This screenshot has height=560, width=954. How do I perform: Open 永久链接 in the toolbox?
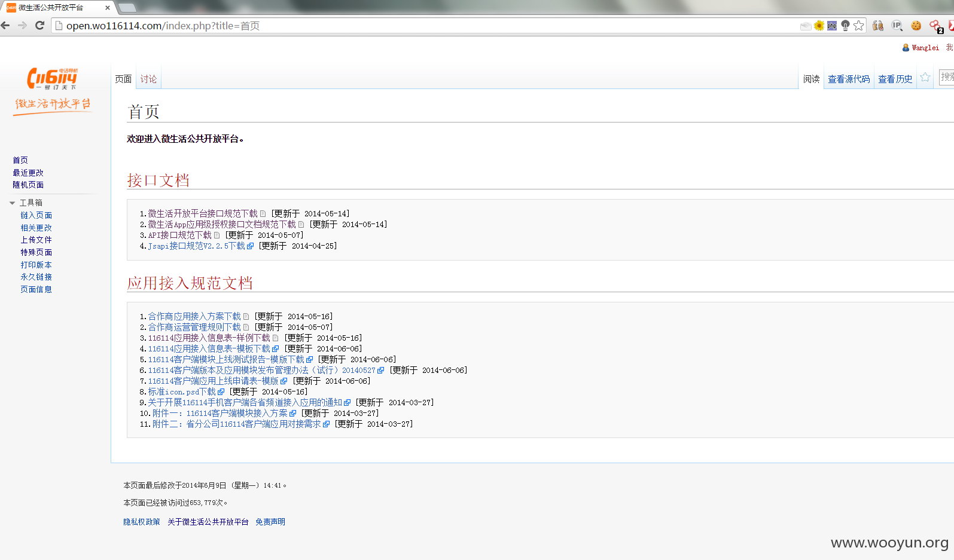click(36, 277)
